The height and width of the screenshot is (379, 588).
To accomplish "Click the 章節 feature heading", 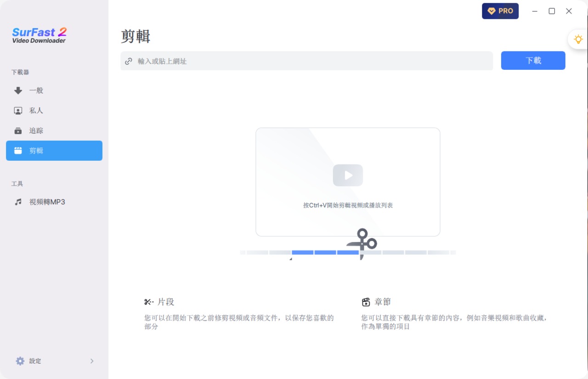I will tap(382, 302).
